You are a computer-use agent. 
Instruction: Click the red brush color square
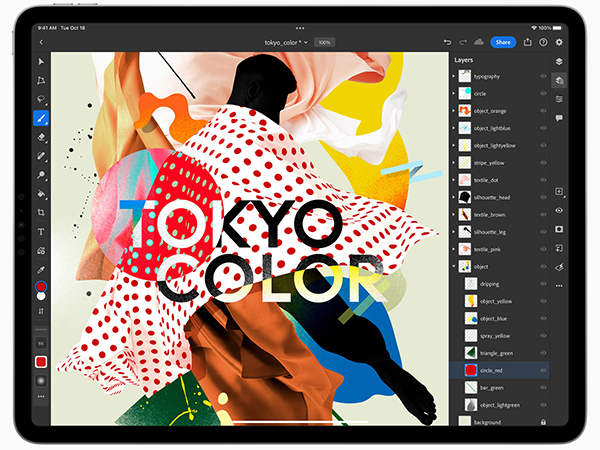41,362
